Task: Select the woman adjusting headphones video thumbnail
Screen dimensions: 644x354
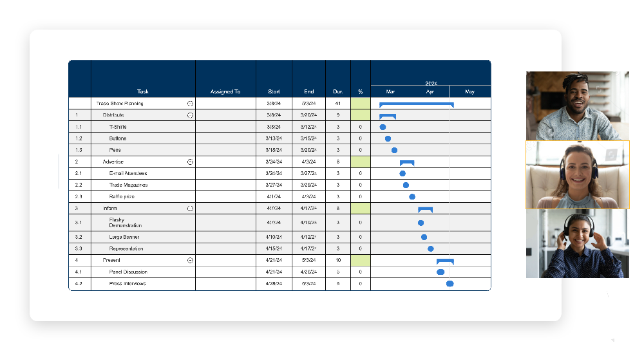Action: click(x=578, y=244)
